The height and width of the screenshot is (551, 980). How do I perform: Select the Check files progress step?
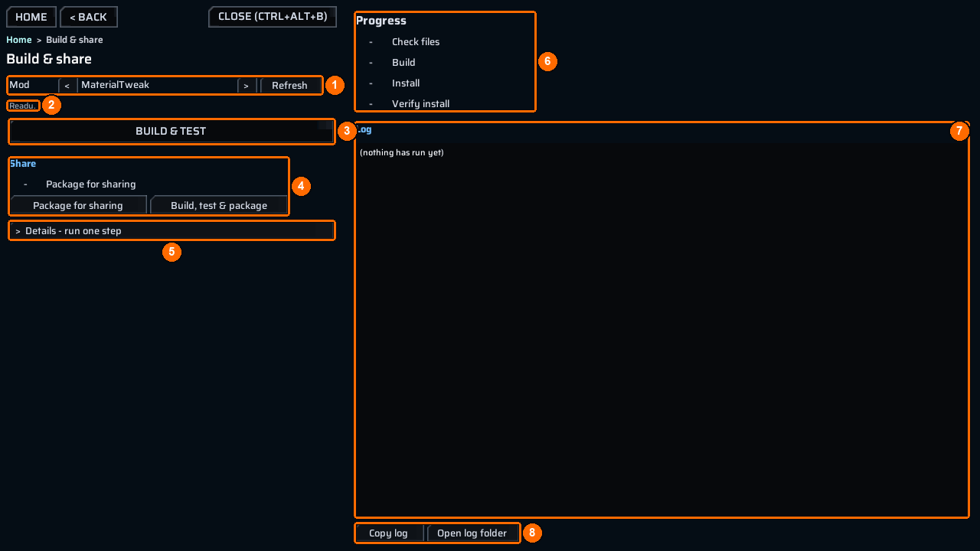pos(416,42)
